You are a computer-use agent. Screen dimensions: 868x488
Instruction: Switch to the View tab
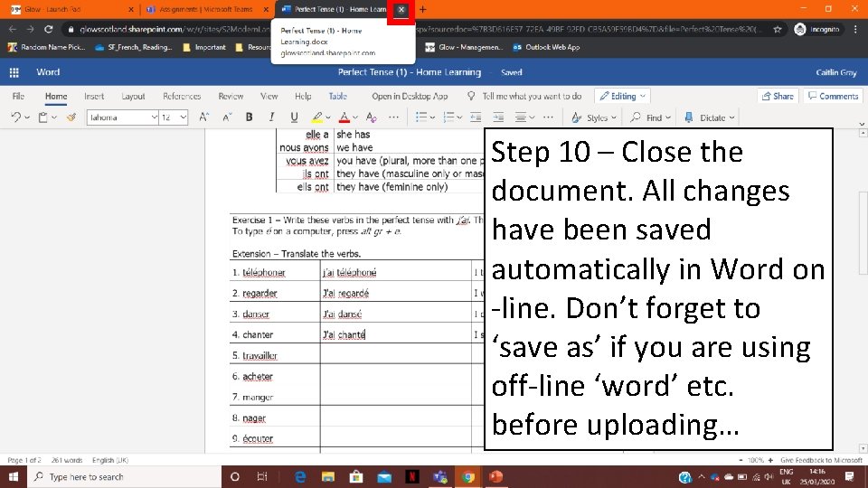point(269,97)
